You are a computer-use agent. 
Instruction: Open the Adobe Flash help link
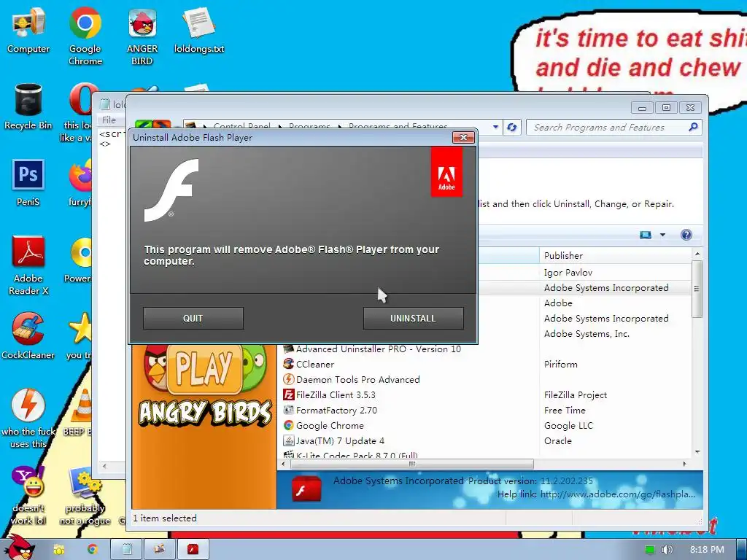[617, 494]
